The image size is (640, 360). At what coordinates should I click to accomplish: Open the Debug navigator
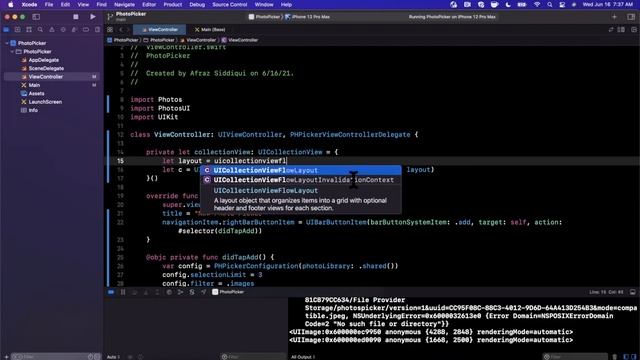(74, 30)
